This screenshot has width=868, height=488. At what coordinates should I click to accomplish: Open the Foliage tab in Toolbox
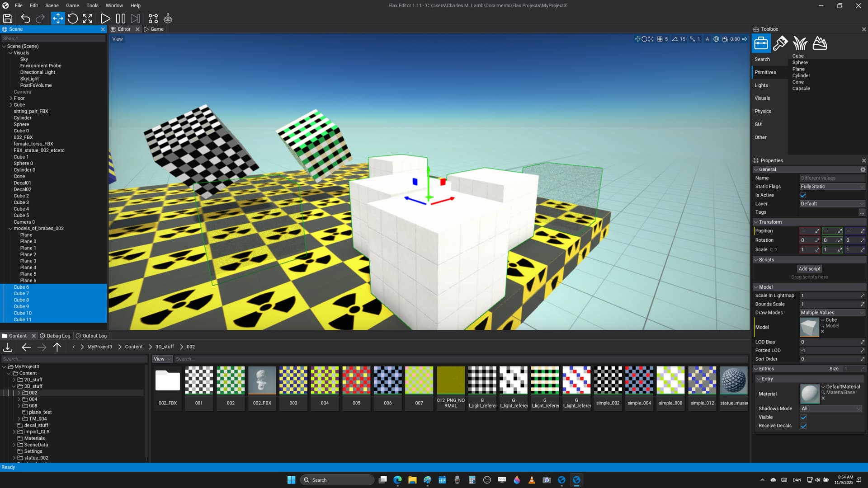click(800, 43)
